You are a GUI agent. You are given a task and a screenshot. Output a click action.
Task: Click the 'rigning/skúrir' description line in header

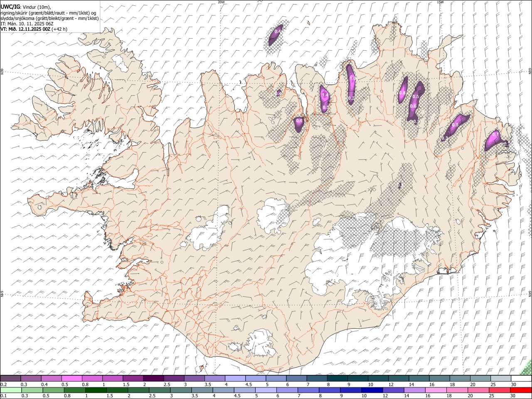[48, 13]
